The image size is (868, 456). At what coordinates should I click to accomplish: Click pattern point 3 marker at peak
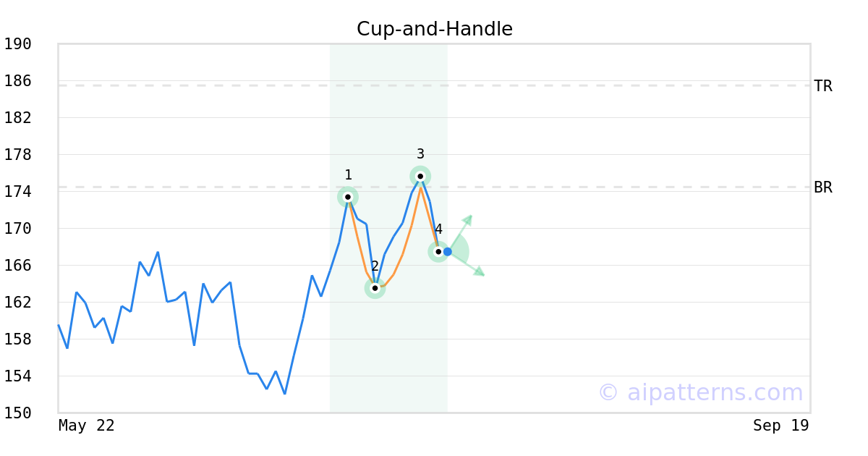420,176
